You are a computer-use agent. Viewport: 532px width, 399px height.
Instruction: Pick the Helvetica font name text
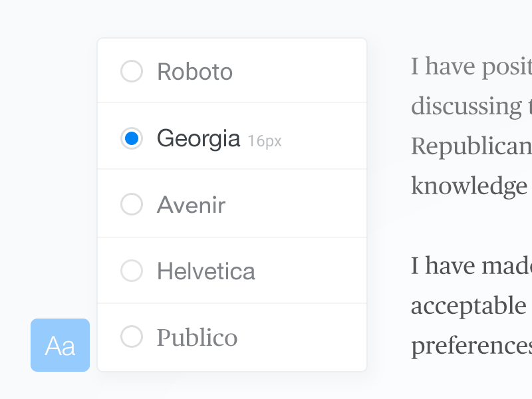206,271
